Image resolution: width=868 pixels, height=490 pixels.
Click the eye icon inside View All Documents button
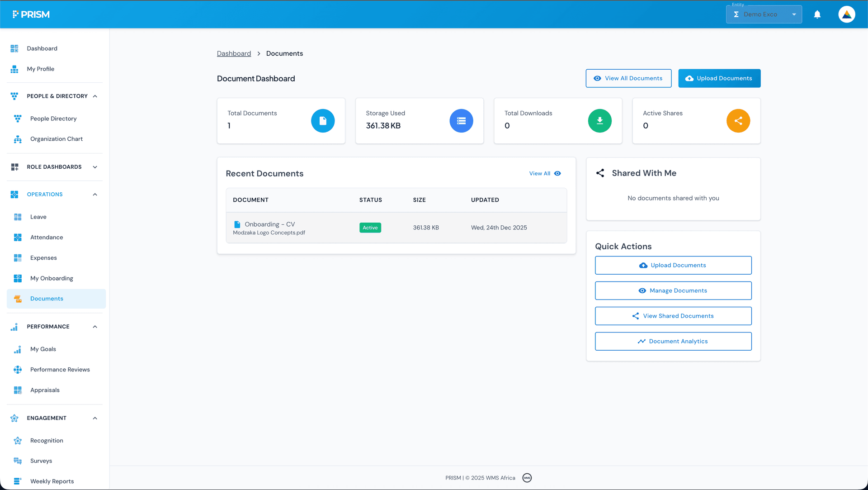point(597,78)
